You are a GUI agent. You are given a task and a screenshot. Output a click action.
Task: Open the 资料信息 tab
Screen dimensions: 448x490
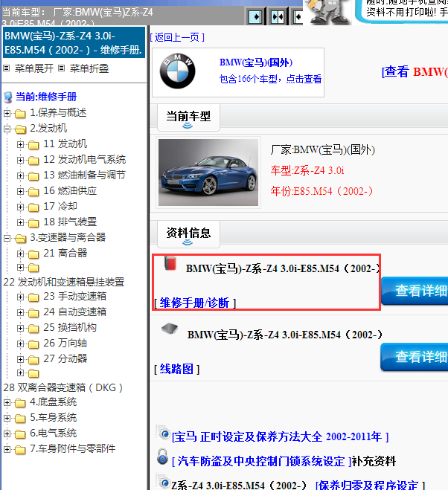tap(188, 234)
